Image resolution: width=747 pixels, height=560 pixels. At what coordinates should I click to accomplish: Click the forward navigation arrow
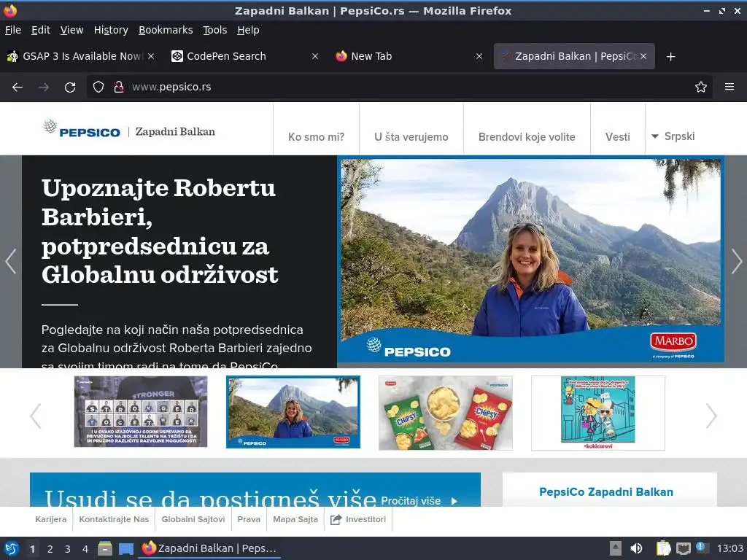point(43,87)
